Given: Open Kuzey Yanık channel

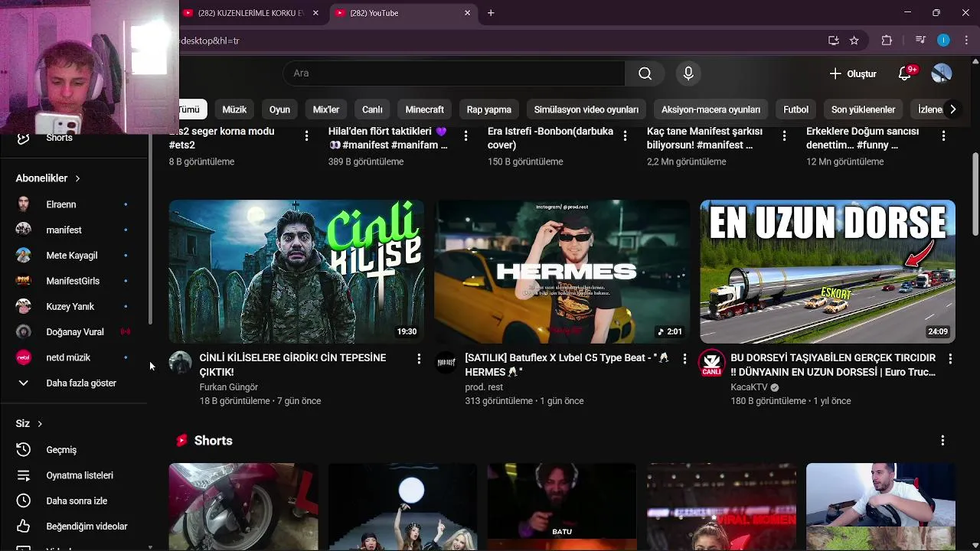Looking at the screenshot, I should [72, 307].
